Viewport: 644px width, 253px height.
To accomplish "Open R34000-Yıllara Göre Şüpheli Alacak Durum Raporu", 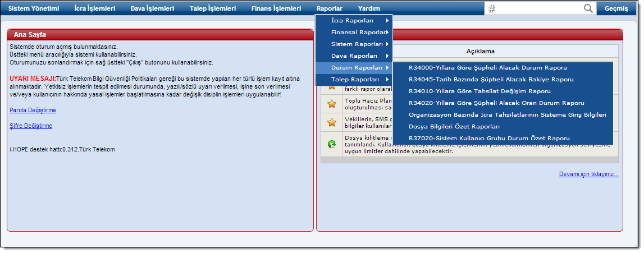I will click(x=503, y=68).
